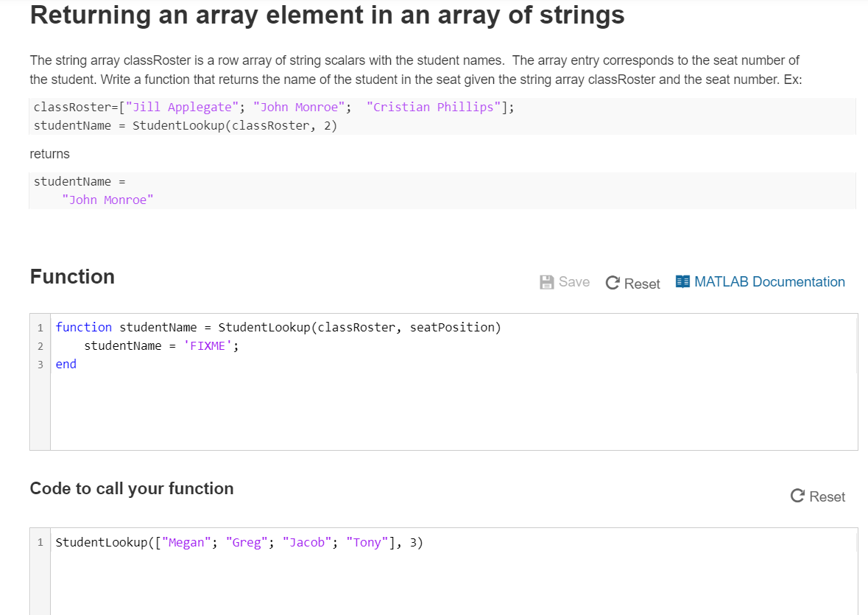Click the Function section heading
Image resolution: width=868 pixels, height=615 pixels.
(x=71, y=277)
